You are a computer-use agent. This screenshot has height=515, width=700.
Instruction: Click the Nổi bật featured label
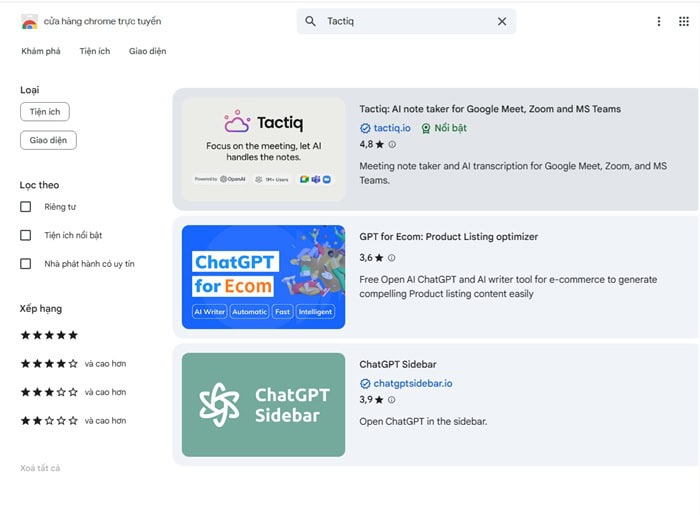[450, 128]
